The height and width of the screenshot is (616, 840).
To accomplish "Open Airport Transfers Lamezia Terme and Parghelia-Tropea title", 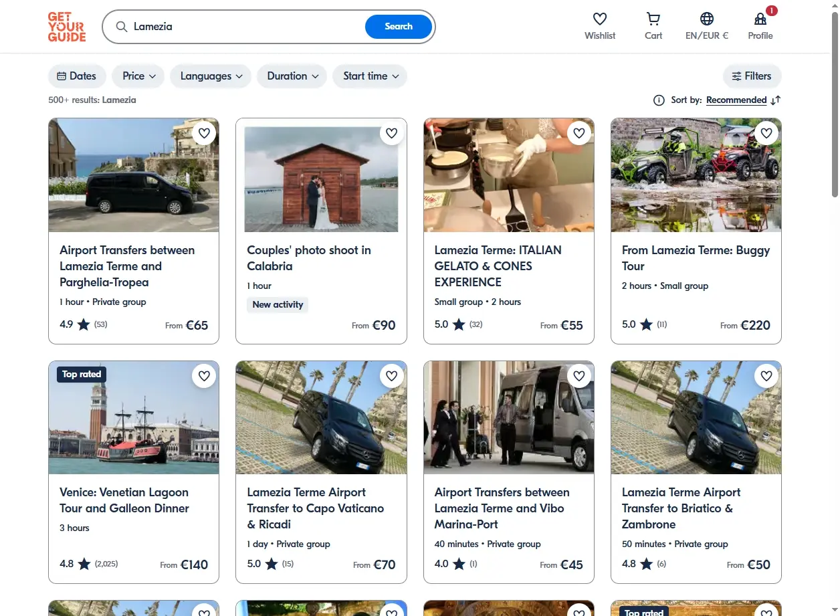I will (127, 266).
